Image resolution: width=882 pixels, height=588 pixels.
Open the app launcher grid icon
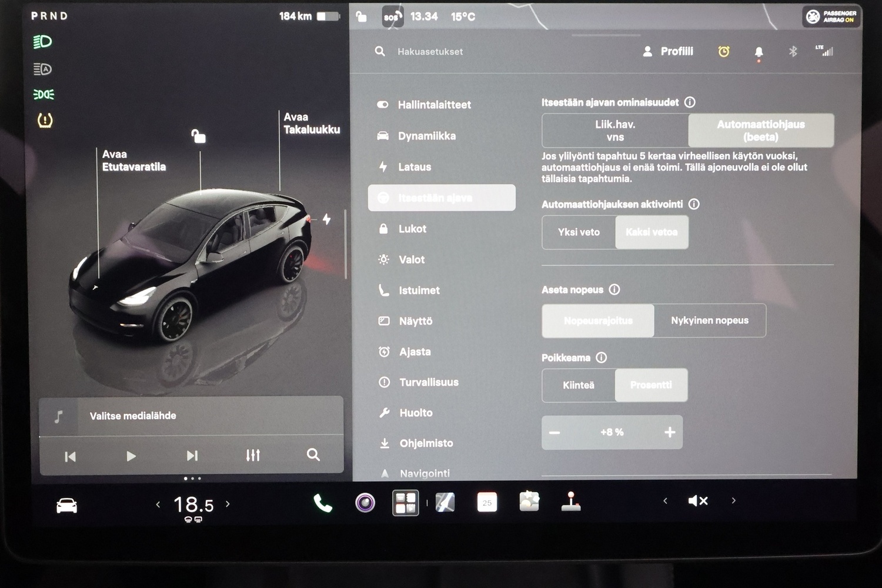click(x=406, y=503)
